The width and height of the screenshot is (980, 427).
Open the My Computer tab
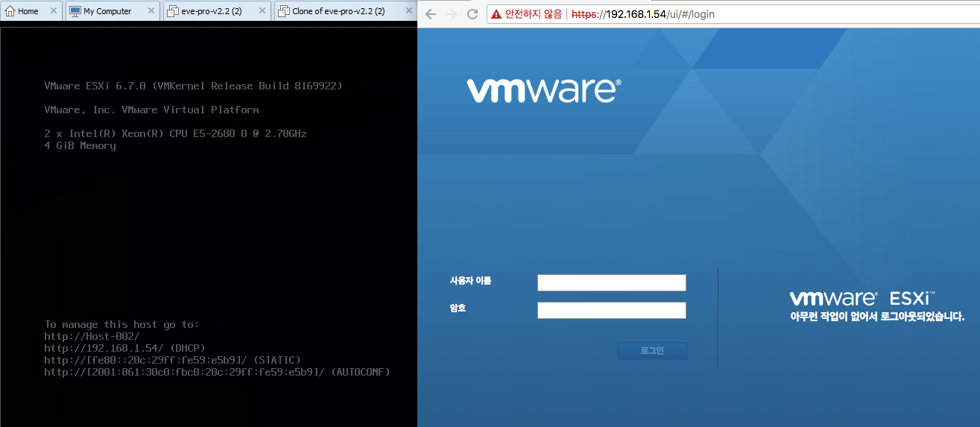[113, 11]
